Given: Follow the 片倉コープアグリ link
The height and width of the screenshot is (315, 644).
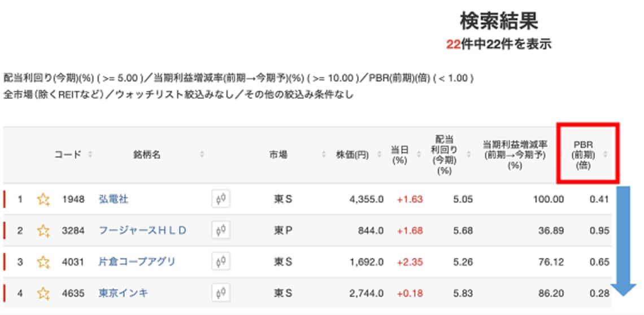Looking at the screenshot, I should point(137,262).
